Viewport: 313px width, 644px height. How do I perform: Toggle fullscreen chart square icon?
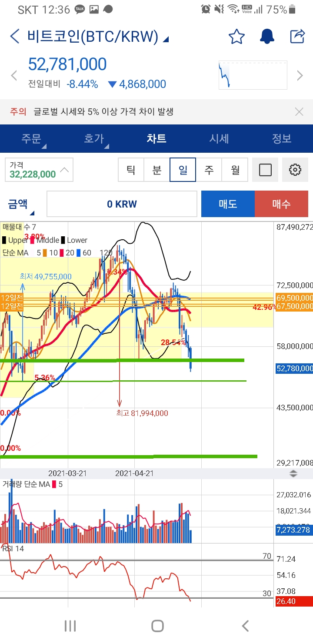click(x=265, y=170)
